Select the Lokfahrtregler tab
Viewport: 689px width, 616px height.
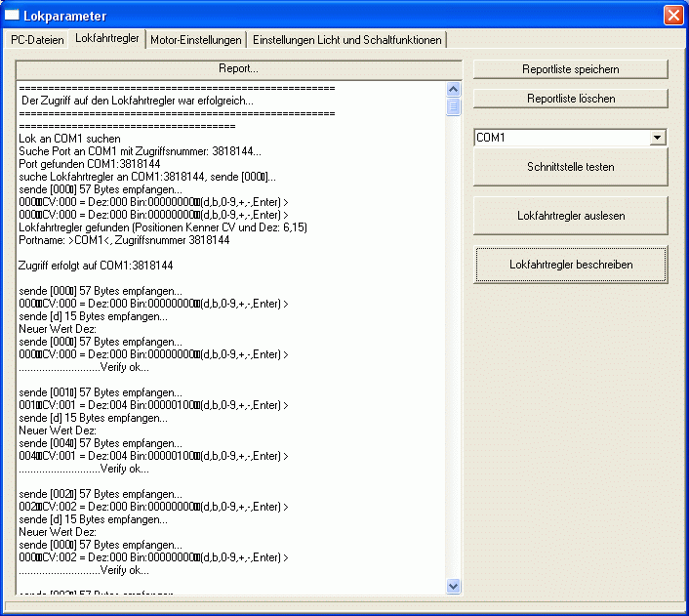107,39
